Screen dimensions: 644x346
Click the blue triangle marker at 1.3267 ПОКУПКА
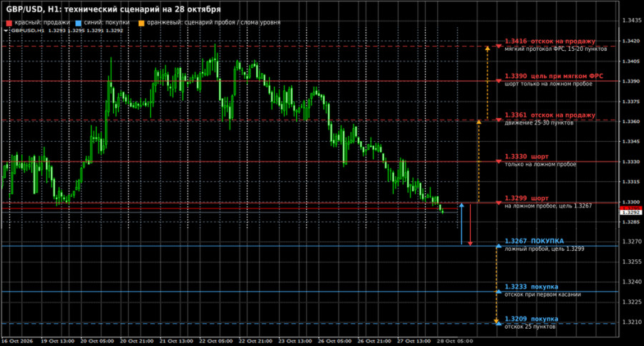(499, 246)
